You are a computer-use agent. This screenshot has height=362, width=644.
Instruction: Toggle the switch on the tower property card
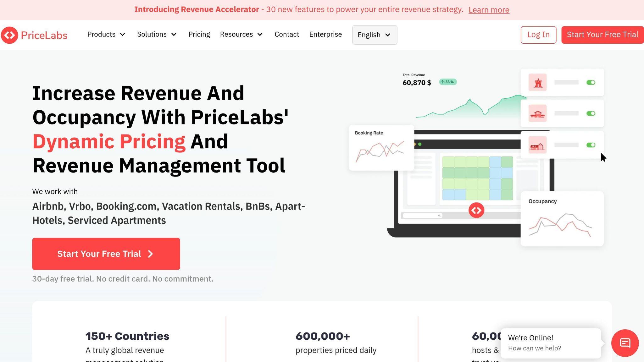[x=591, y=82]
